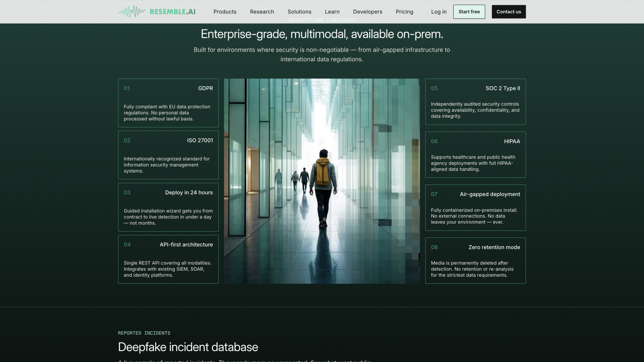The image size is (644, 362).
Task: Select the Air-gapped deployment card
Action: click(x=475, y=207)
